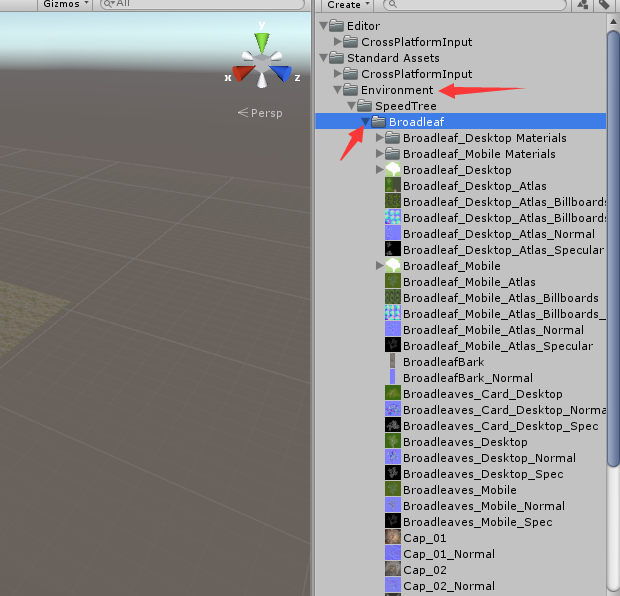Expand Broadleaf_Desktop Materials folder
The height and width of the screenshot is (596, 620).
[x=380, y=138]
